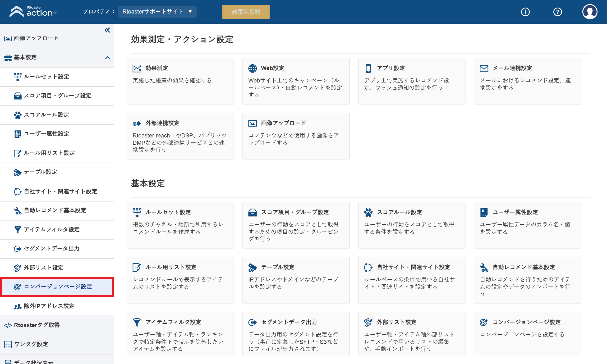Click the アプリ設定 phone icon
607x364 pixels.
pyautogui.click(x=368, y=68)
